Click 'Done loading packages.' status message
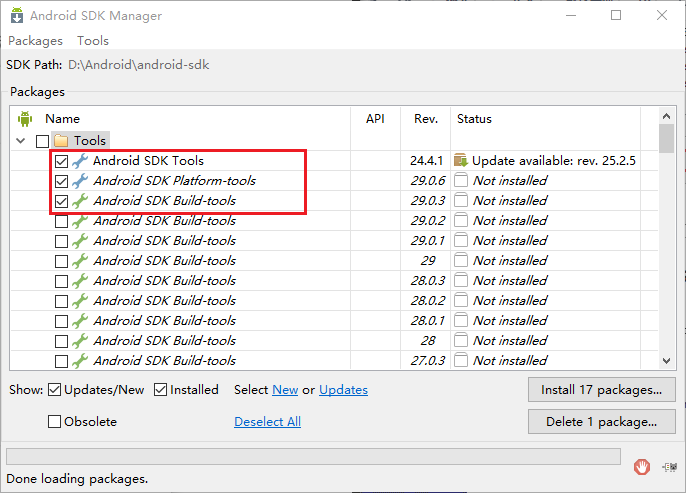 click(77, 479)
